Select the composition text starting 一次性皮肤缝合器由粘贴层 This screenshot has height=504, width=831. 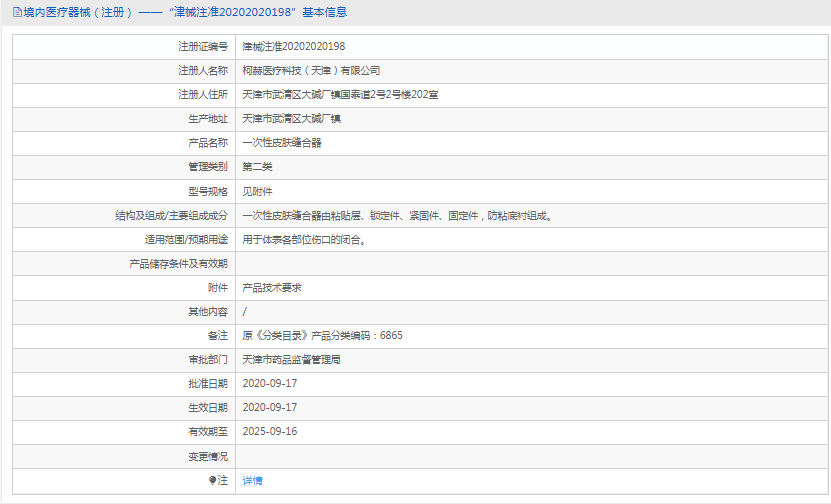tap(398, 216)
